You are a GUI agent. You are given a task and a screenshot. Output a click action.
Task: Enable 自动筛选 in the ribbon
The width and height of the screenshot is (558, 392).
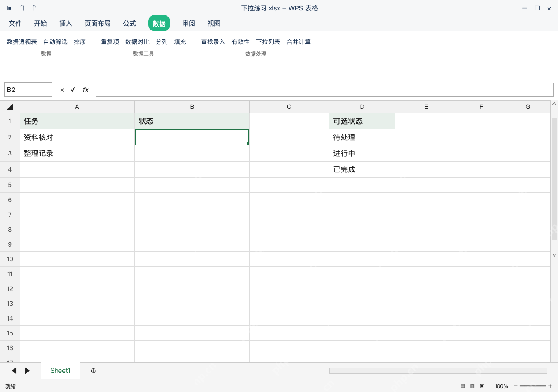[55, 42]
